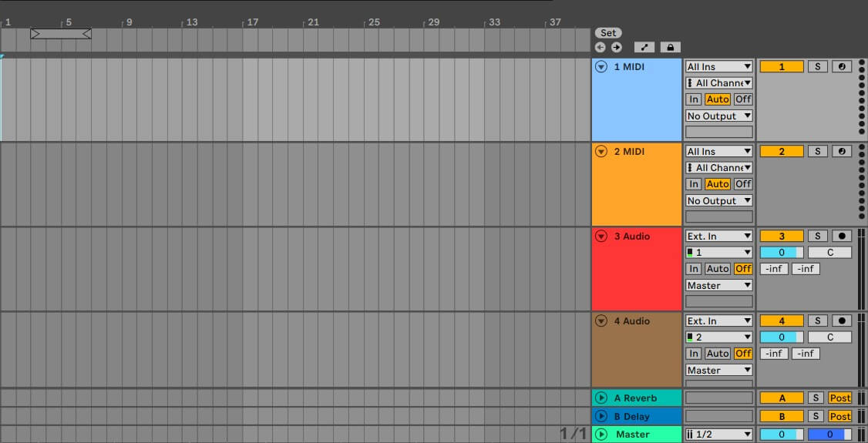Set 3 Audio monitoring to Auto

tap(717, 269)
